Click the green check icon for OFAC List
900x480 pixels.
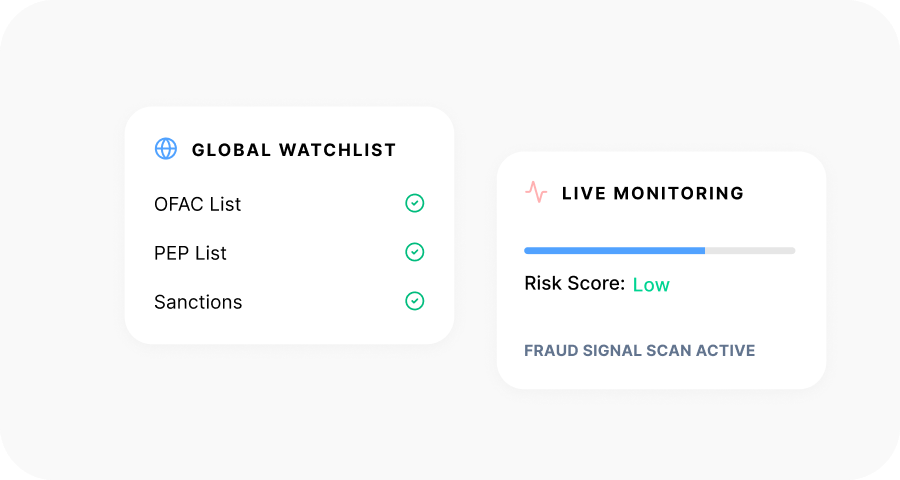[x=414, y=203]
